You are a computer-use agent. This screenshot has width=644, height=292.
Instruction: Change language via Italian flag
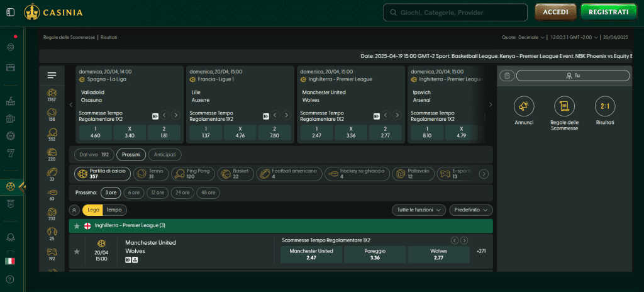[10, 261]
